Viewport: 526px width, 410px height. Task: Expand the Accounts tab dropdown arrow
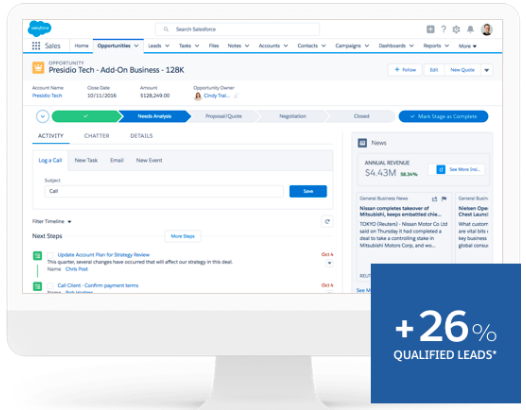[x=286, y=46]
